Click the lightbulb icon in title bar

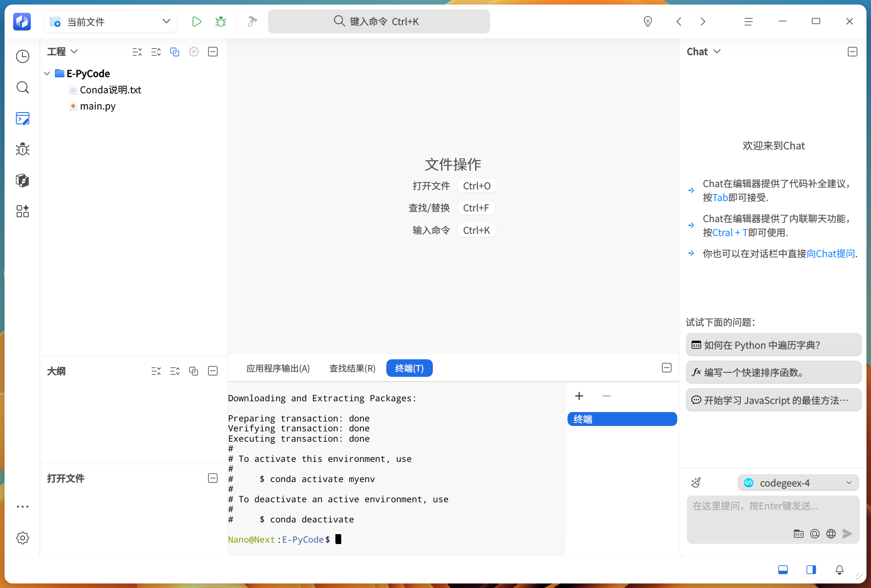tap(647, 22)
